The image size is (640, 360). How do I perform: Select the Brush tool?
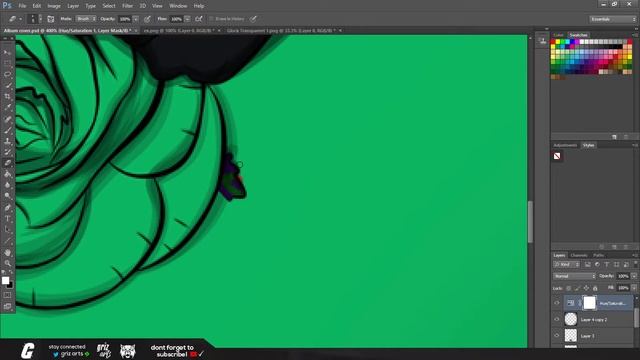tap(7, 130)
